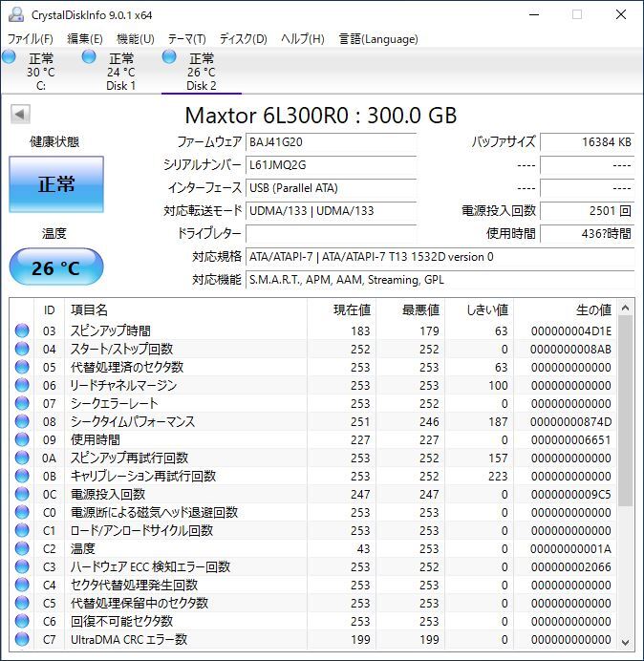Screen dimensions: 644x661
Task: Click the 26 °C temperature button
Action: 55,267
